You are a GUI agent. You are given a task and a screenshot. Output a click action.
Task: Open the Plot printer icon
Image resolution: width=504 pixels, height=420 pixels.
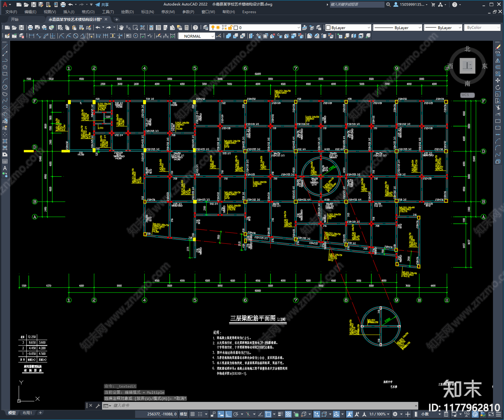(30, 28)
